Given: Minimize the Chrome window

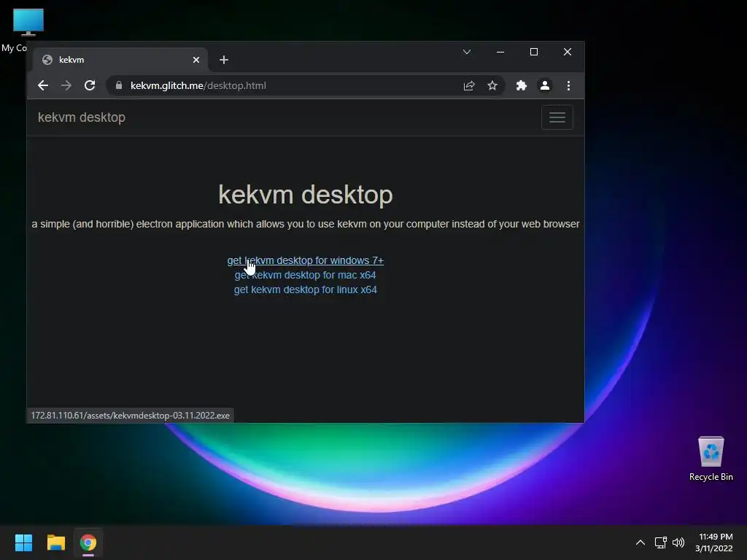Looking at the screenshot, I should click(x=500, y=52).
